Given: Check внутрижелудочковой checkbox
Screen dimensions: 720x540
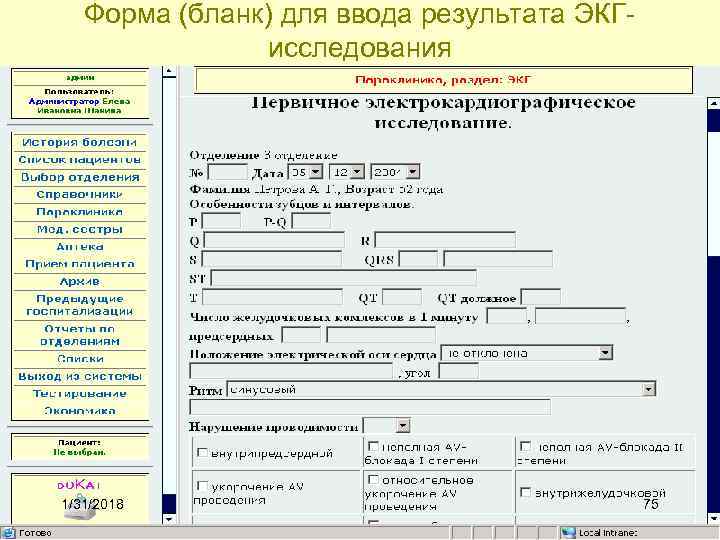Looking at the screenshot, I should pyautogui.click(x=525, y=492).
